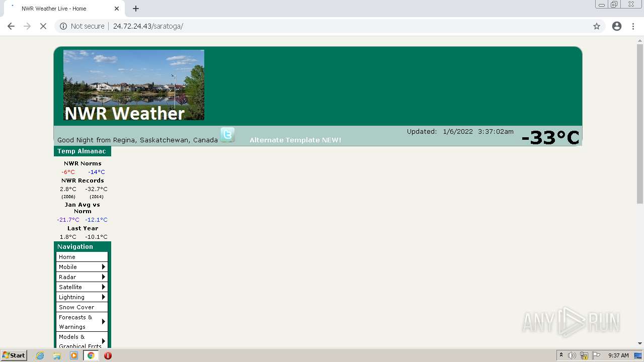Click the Last Year label

click(x=83, y=228)
